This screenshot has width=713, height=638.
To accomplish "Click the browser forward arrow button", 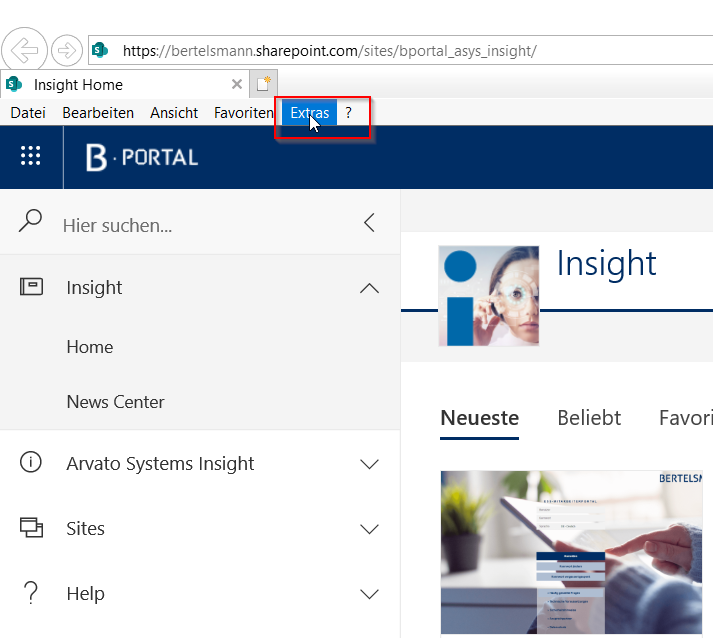I will 67,50.
